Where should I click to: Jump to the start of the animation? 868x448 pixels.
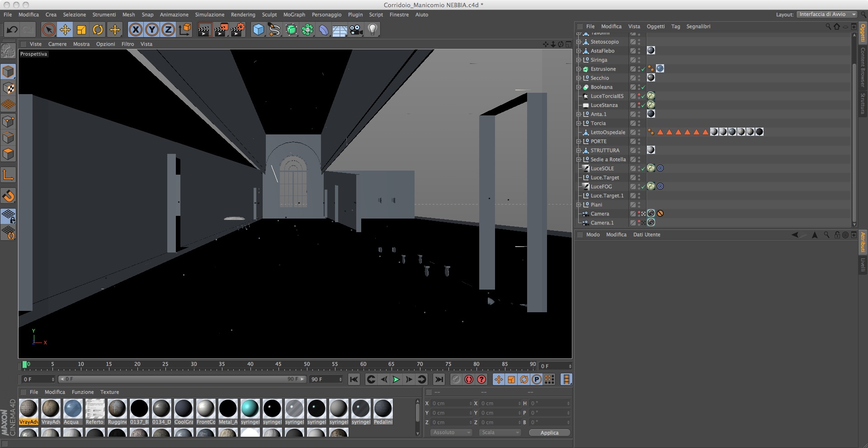[354, 379]
